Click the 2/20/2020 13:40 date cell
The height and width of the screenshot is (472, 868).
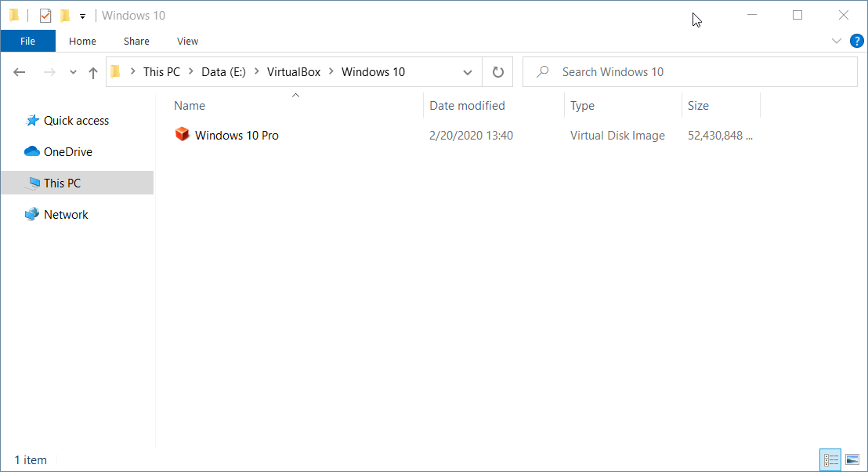[471, 135]
